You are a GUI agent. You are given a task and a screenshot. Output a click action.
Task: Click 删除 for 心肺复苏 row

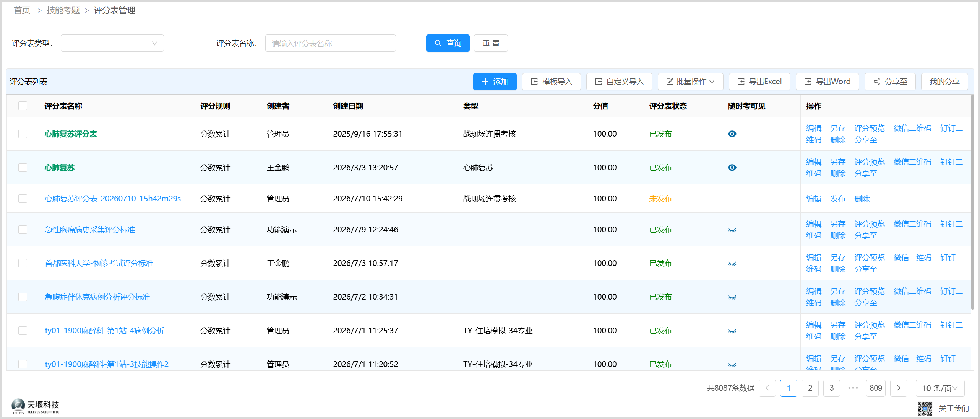click(838, 173)
